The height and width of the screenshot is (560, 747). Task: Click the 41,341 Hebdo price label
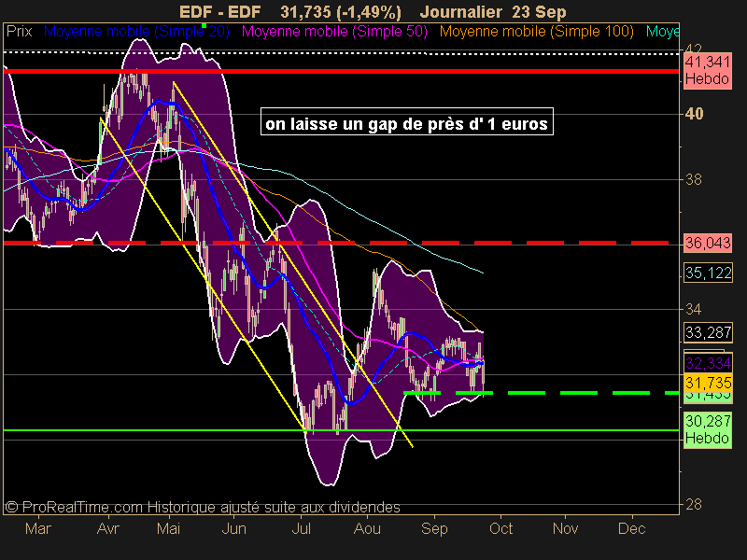tap(708, 70)
